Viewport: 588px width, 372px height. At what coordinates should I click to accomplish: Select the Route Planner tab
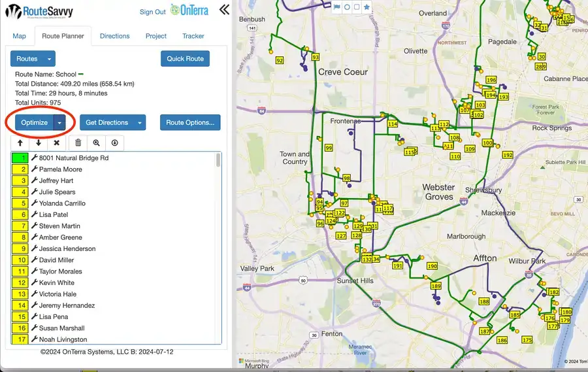[x=63, y=36]
